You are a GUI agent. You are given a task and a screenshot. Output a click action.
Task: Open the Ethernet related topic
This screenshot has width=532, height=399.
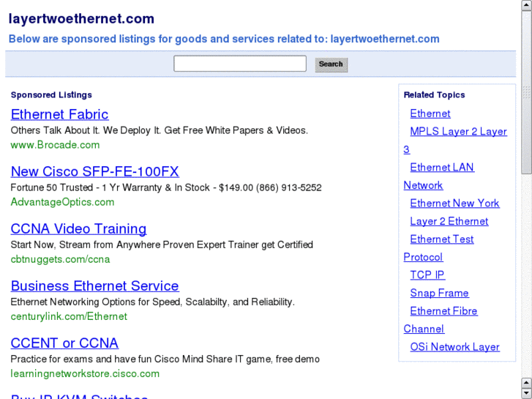430,113
